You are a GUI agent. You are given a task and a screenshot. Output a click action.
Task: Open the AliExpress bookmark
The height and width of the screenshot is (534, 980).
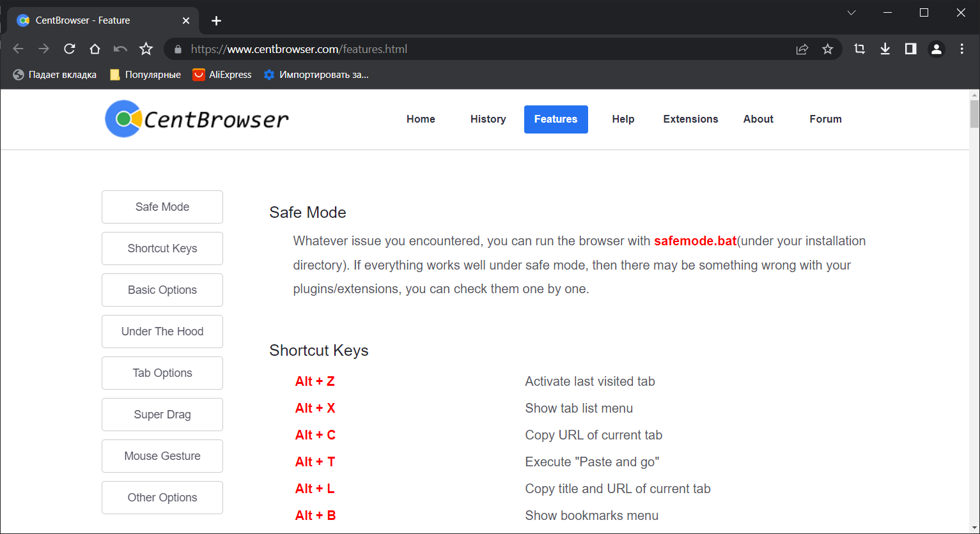[x=222, y=75]
